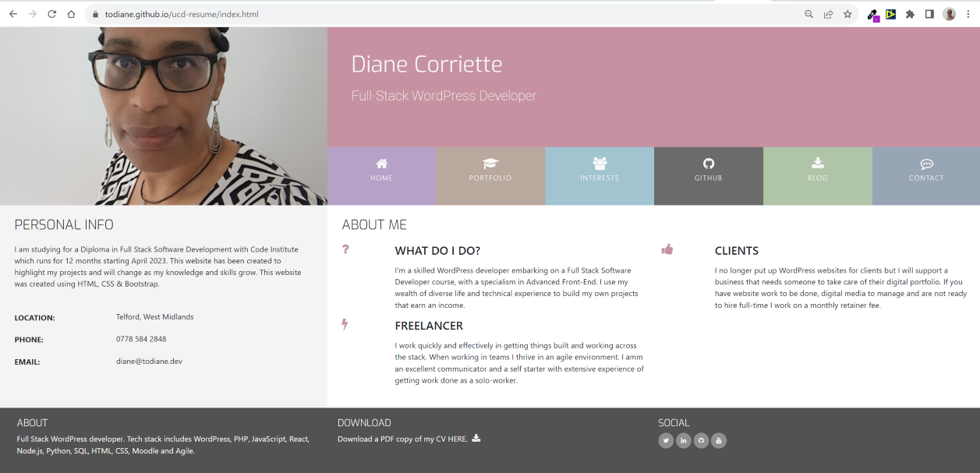Switch to the Interests tab
The height and width of the screenshot is (473, 980).
point(600,164)
